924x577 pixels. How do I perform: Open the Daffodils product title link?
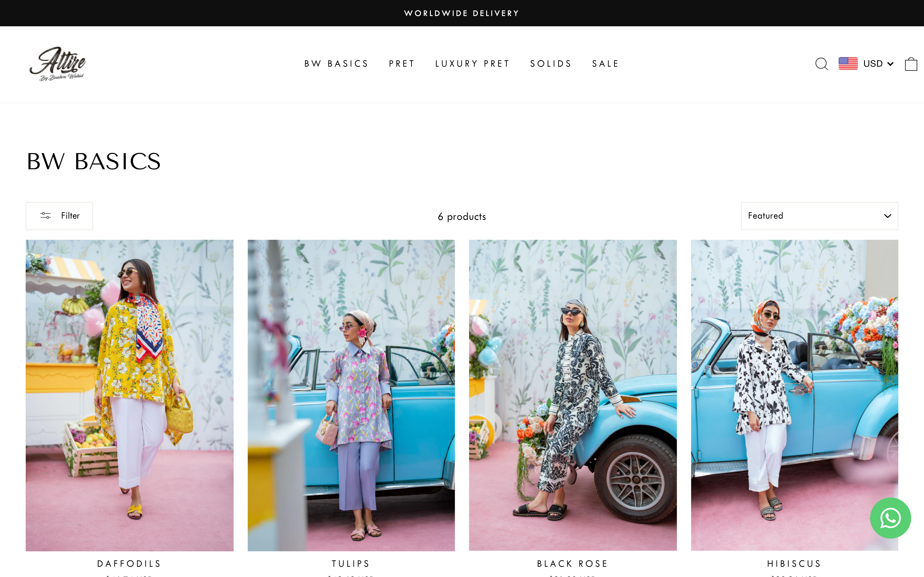pos(129,563)
